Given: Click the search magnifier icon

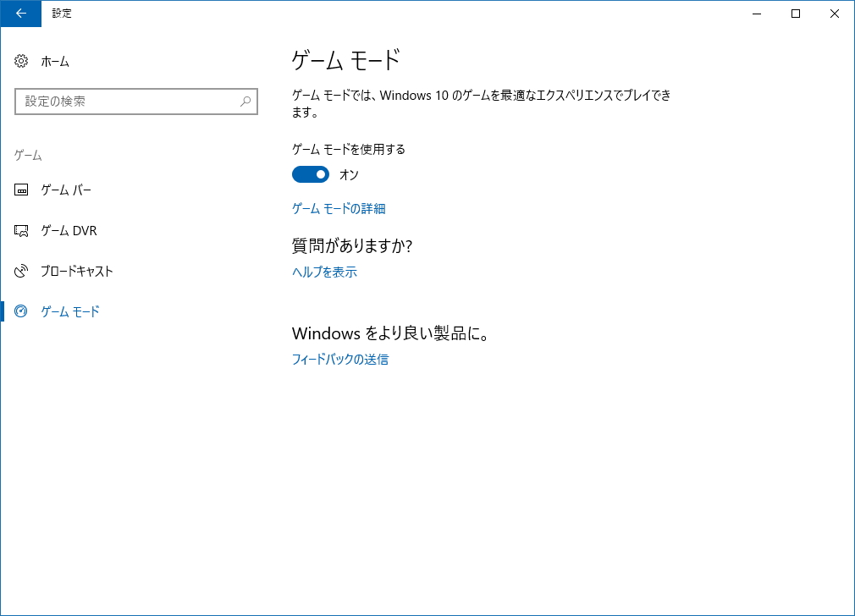Looking at the screenshot, I should (x=245, y=102).
